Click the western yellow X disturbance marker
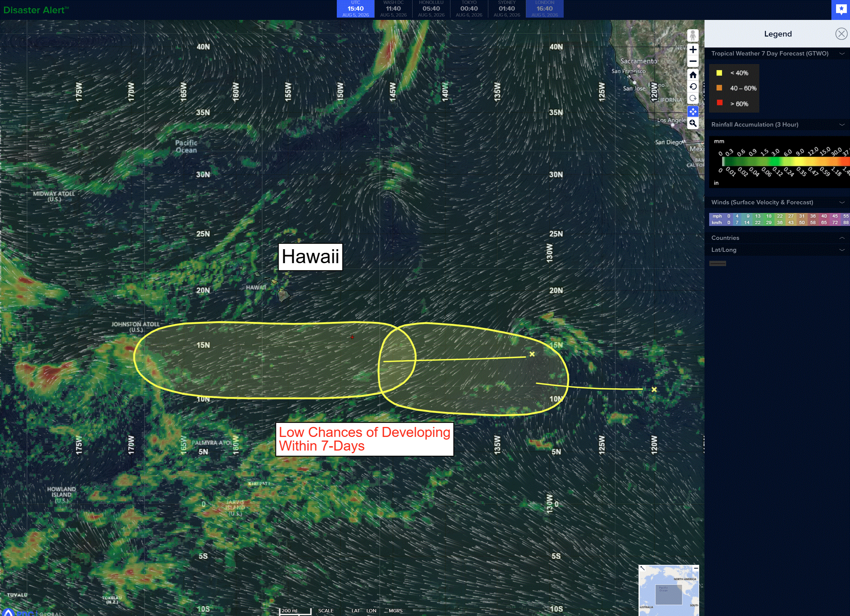This screenshot has height=616, width=850. pyautogui.click(x=532, y=354)
